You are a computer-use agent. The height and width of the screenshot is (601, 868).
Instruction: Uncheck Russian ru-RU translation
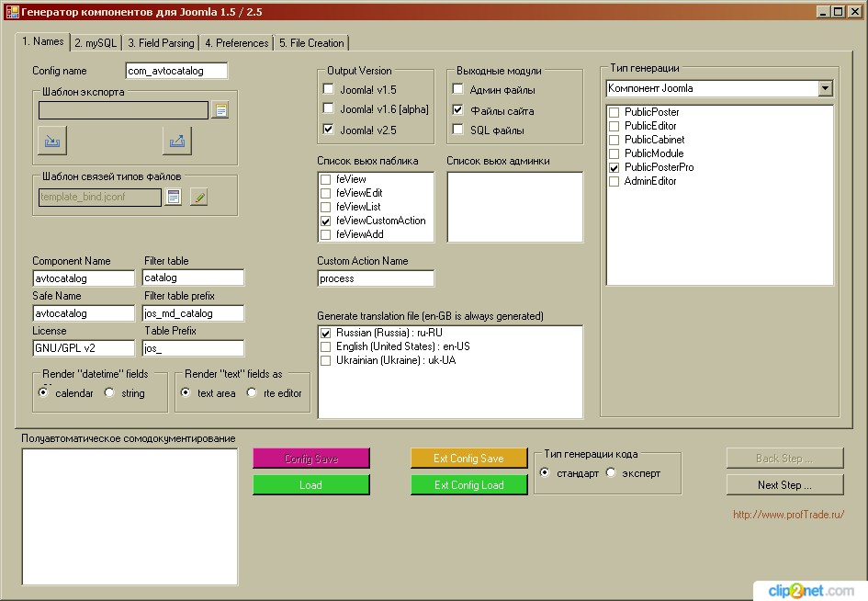[x=325, y=333]
